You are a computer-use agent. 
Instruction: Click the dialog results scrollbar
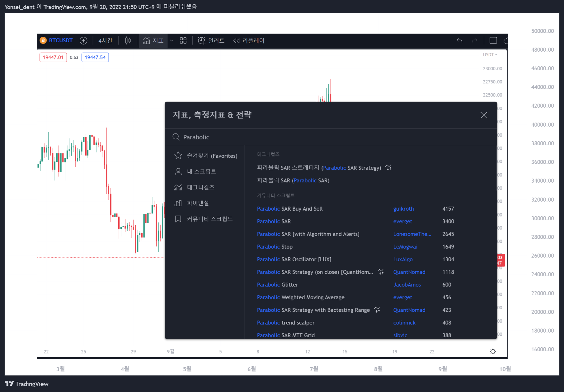click(496, 169)
